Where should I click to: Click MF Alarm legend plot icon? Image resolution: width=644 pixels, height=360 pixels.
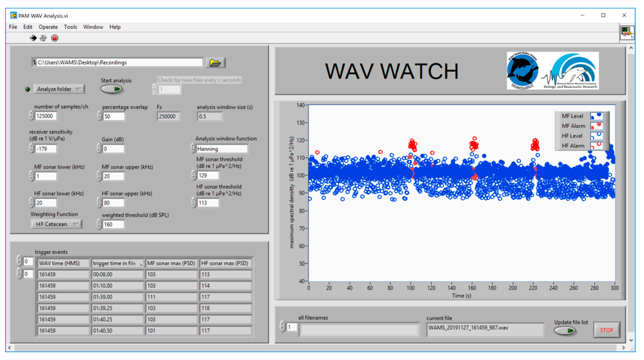[597, 126]
